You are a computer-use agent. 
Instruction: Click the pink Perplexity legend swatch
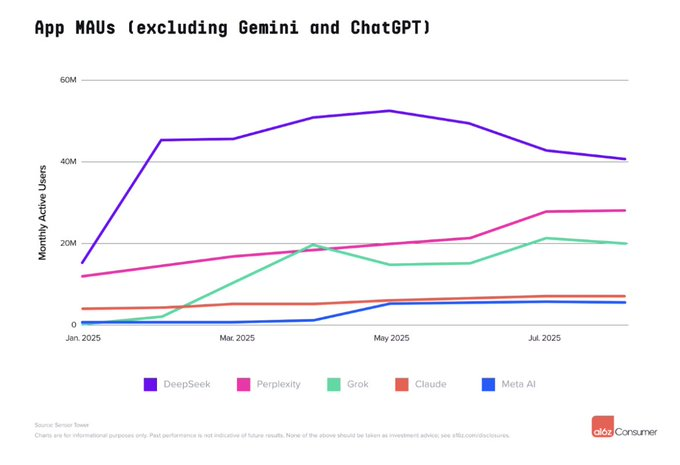coord(243,384)
